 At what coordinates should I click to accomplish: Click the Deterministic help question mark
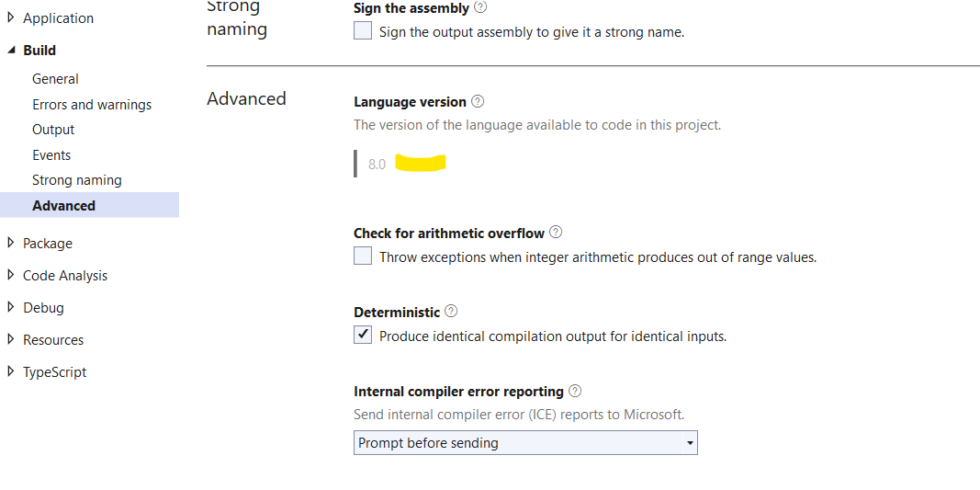451,311
